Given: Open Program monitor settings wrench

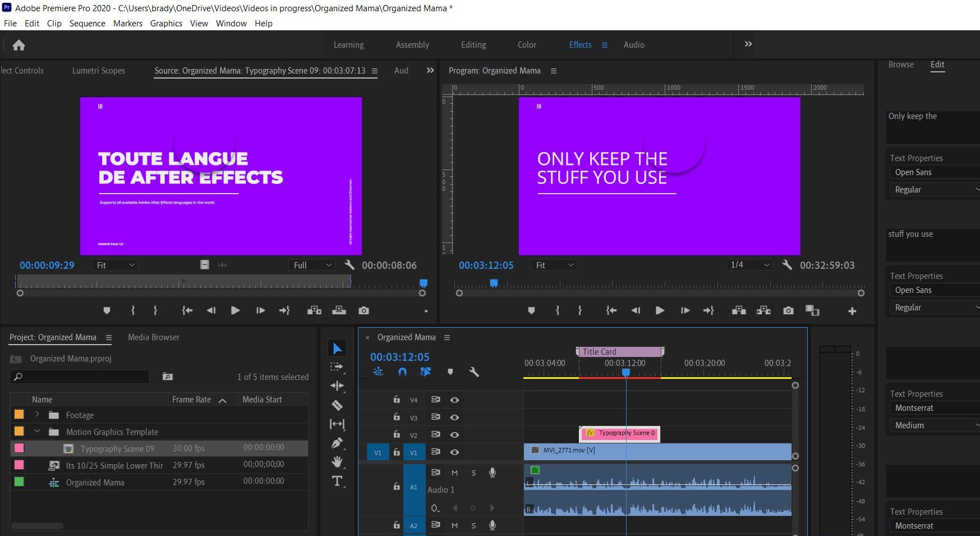Looking at the screenshot, I should coord(787,265).
